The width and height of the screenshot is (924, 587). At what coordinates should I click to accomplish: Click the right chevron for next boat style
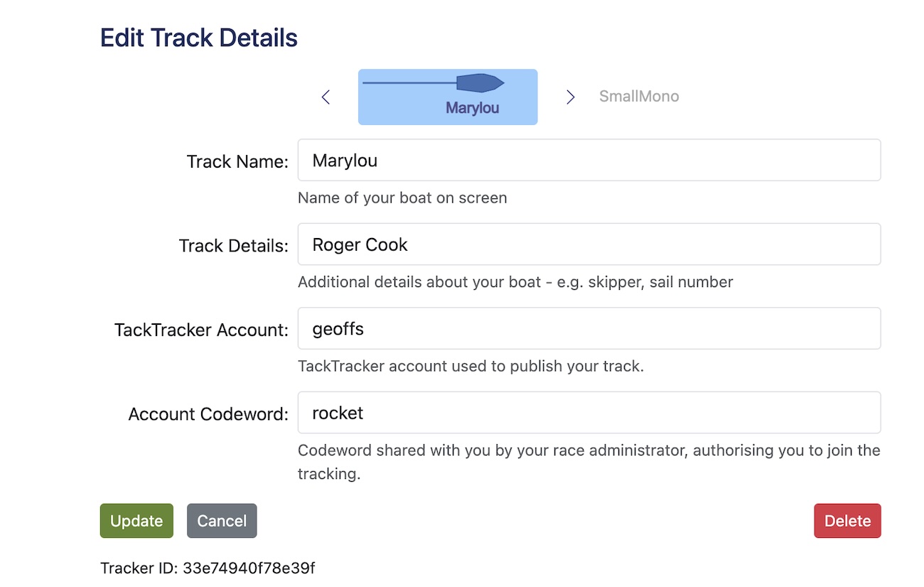[x=570, y=97]
